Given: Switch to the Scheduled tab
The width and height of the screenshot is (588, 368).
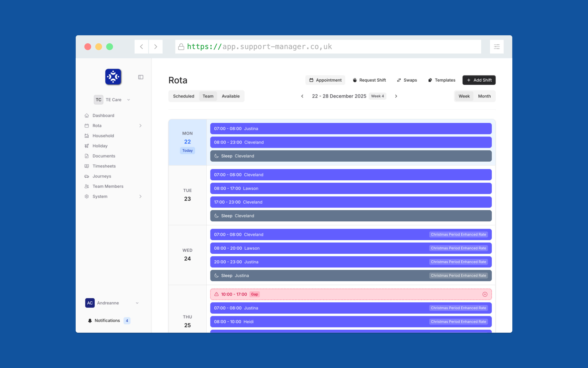Looking at the screenshot, I should tap(183, 96).
